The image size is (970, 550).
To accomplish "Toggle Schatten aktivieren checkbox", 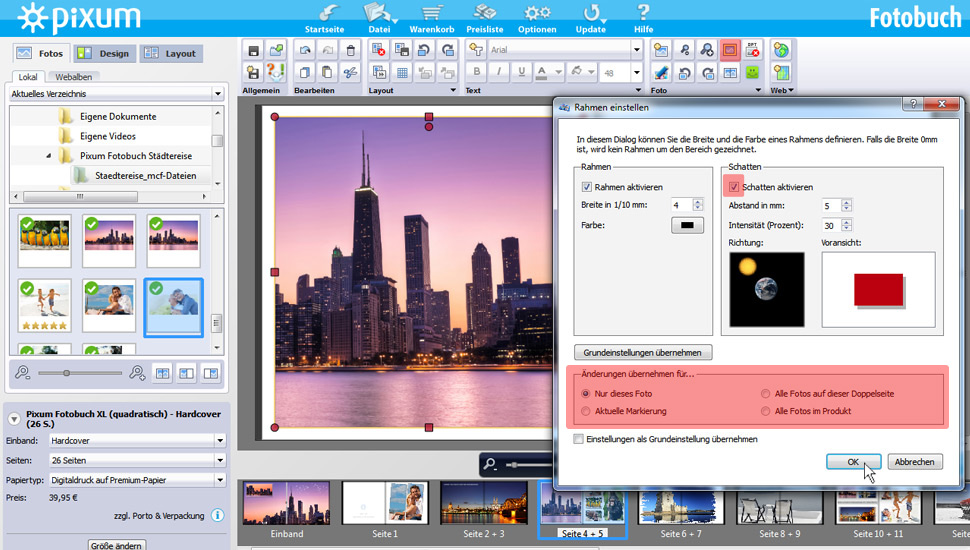I will pyautogui.click(x=735, y=187).
